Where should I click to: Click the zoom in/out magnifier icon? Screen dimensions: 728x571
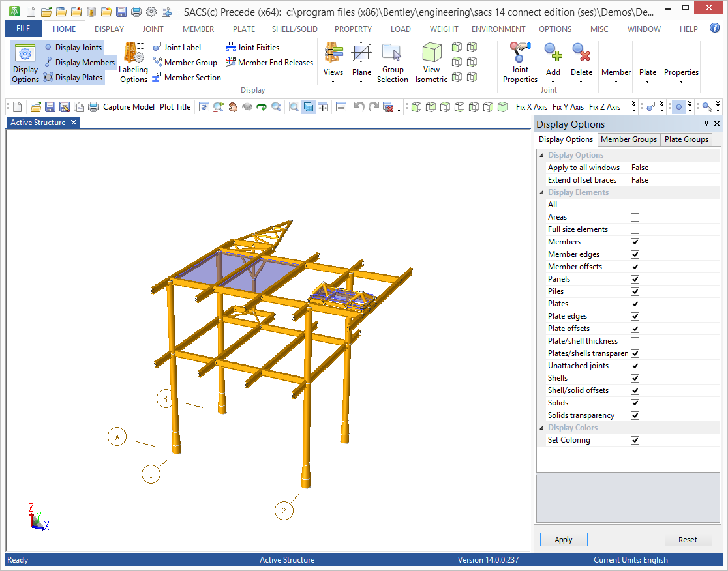[x=219, y=107]
